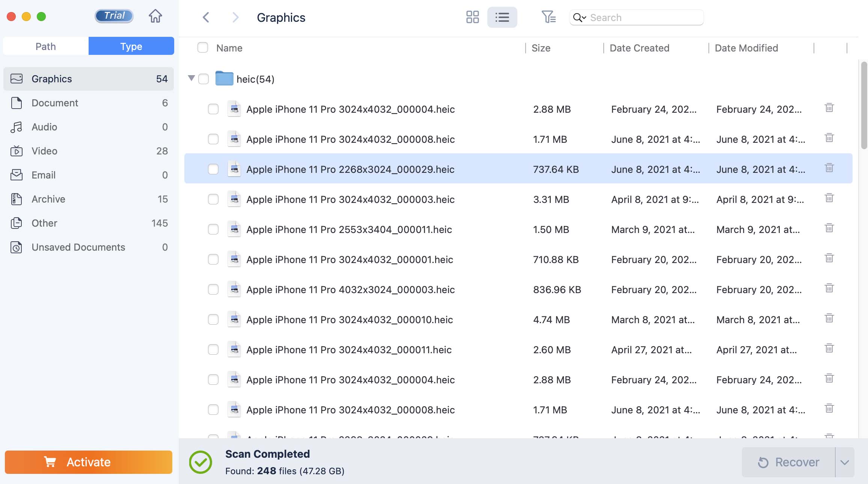Select Unsaved Documents category in sidebar
This screenshot has width=868, height=484.
(89, 247)
